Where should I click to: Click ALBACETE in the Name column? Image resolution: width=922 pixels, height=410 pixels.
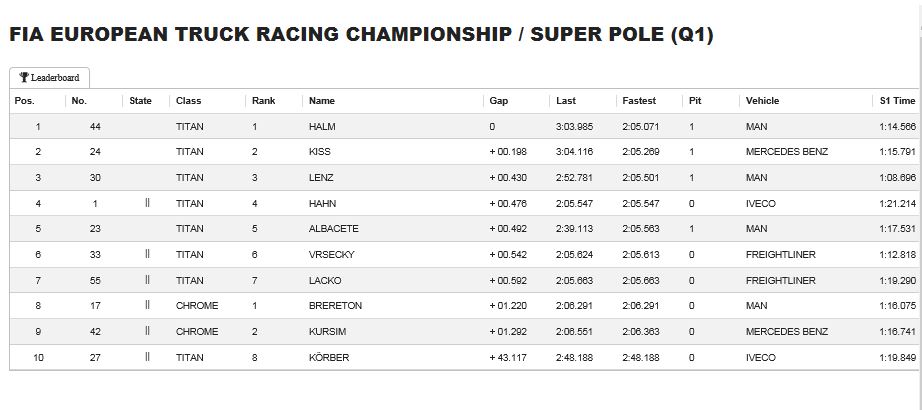tap(333, 229)
